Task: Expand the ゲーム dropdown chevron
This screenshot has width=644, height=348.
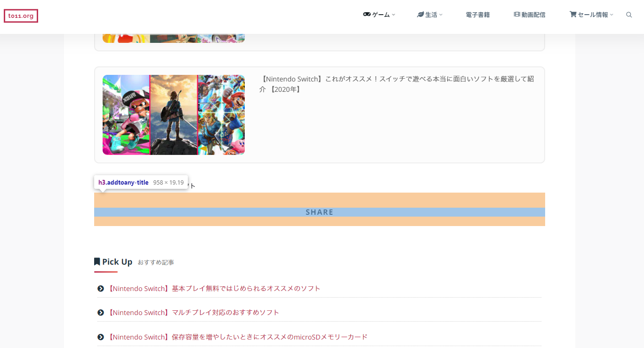Action: [394, 15]
